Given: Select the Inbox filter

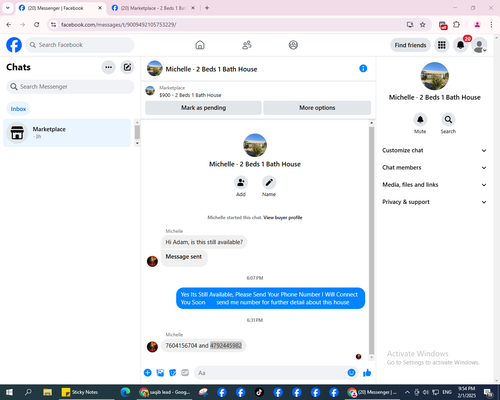Looking at the screenshot, I should pos(18,109).
